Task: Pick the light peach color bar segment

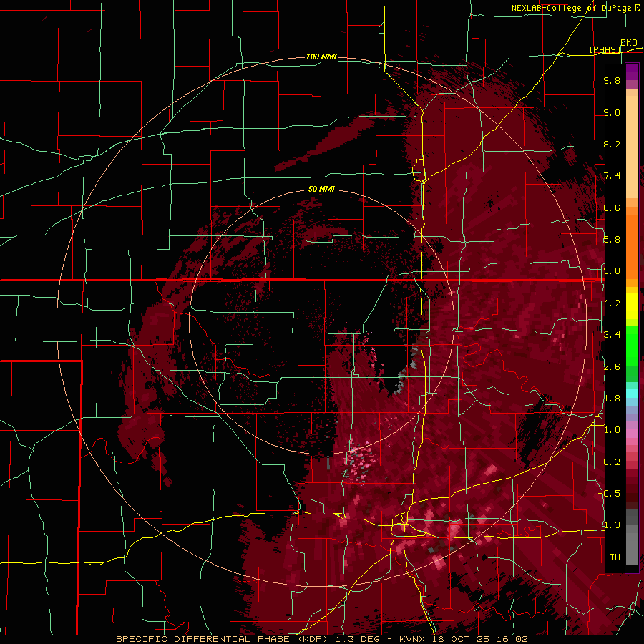Action: click(x=632, y=147)
